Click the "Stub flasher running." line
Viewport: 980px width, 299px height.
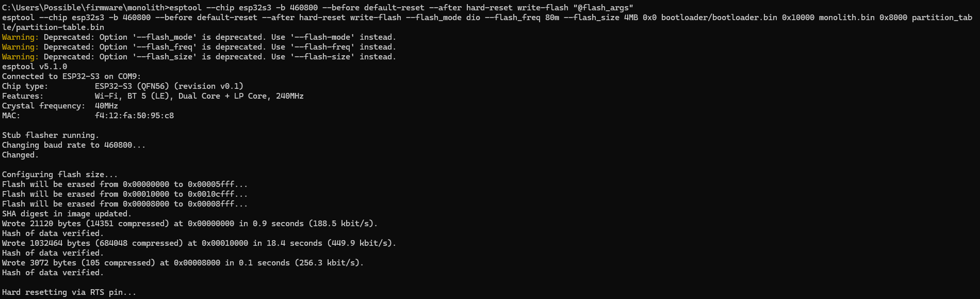pyautogui.click(x=51, y=135)
